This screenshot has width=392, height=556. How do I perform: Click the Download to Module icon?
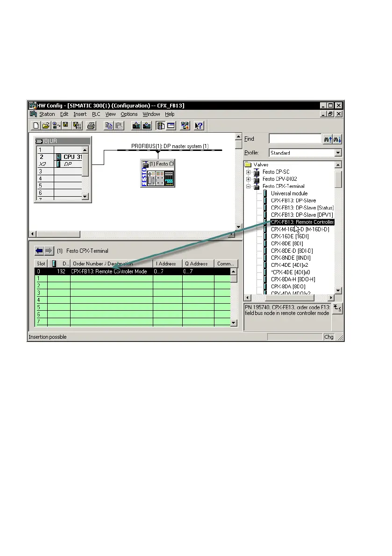pos(136,126)
